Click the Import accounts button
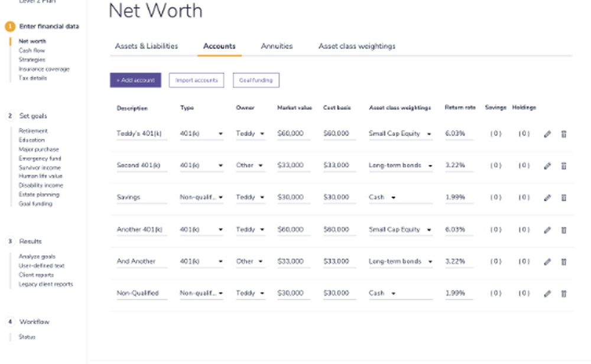This screenshot has height=364, width=591. click(196, 80)
